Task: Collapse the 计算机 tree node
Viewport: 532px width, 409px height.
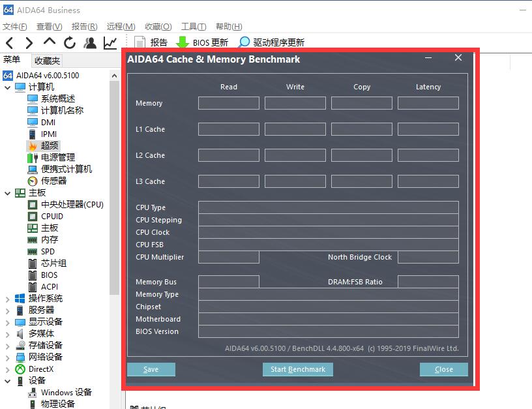Action: (7, 87)
